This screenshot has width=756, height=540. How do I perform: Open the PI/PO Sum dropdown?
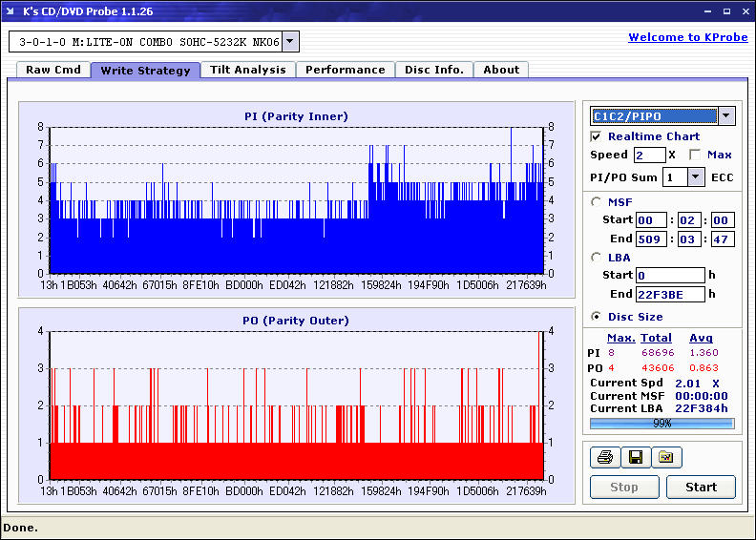(x=695, y=177)
